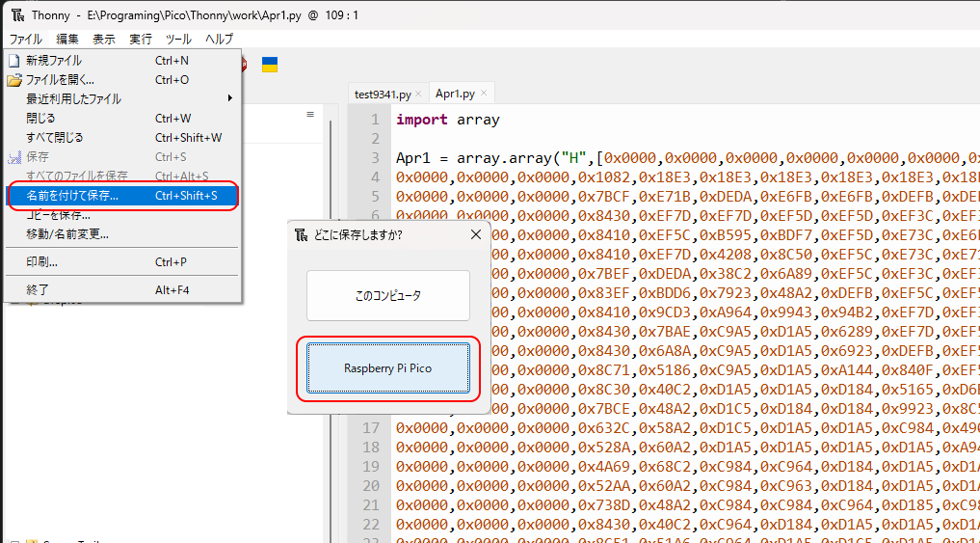Select ファイルを開く... menu entry
This screenshot has height=543, width=980.
click(x=121, y=80)
